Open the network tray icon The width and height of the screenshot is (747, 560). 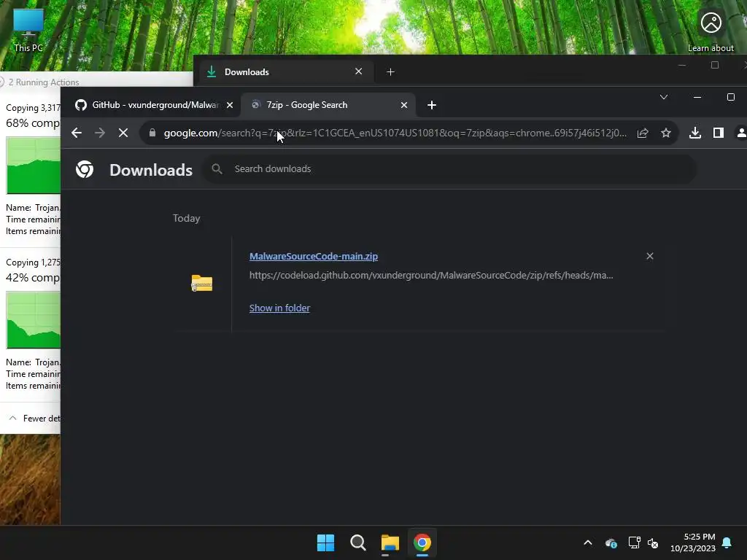coord(634,542)
